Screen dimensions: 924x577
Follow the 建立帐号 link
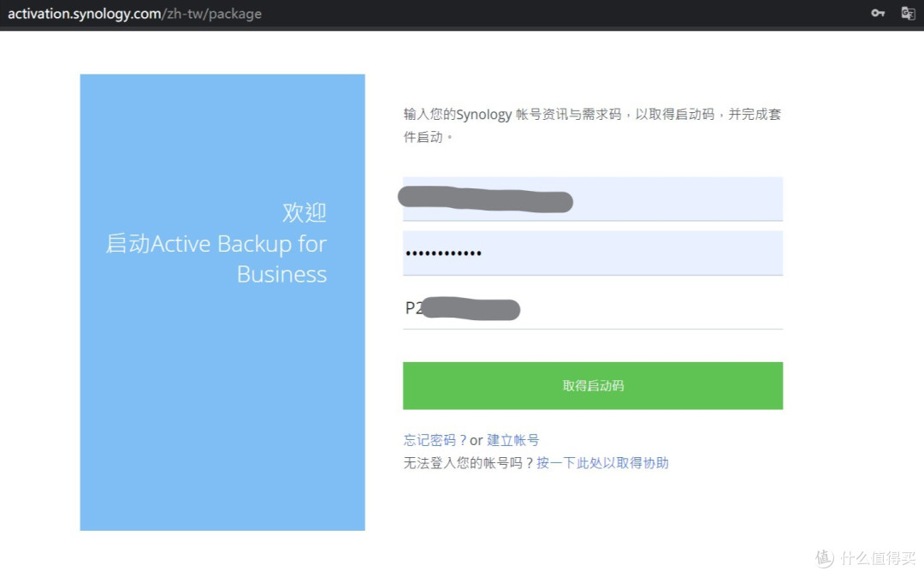pos(512,440)
